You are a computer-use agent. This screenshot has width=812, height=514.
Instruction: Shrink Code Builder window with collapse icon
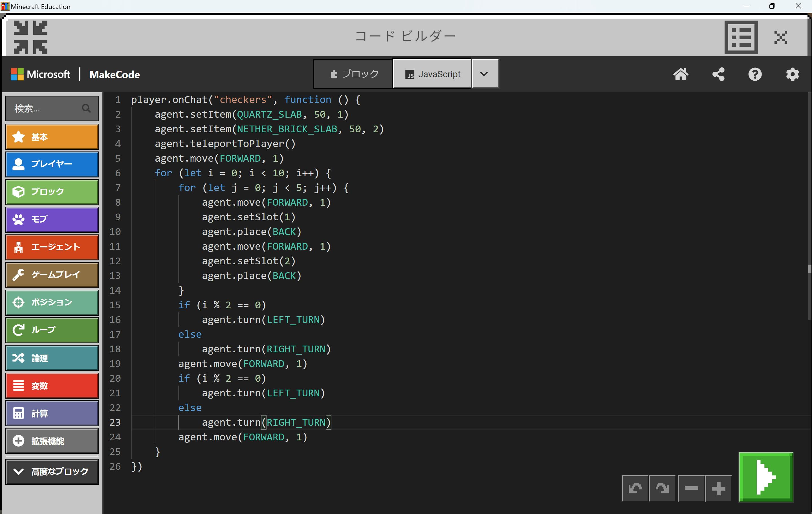point(30,37)
